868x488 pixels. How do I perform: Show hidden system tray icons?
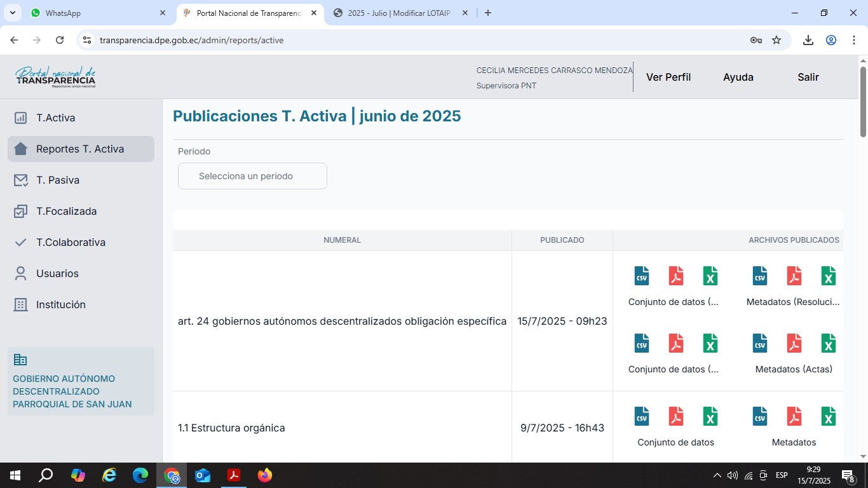coord(717,475)
